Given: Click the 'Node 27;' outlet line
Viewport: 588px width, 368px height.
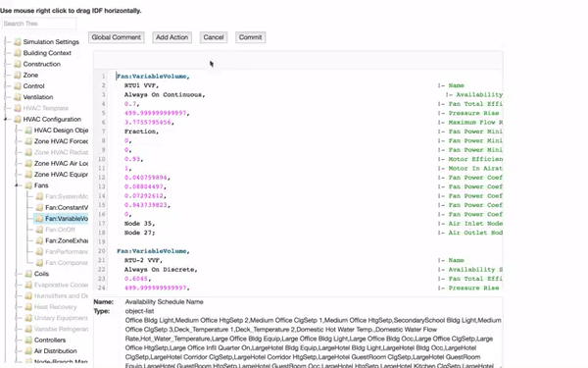Looking at the screenshot, I should (139, 233).
